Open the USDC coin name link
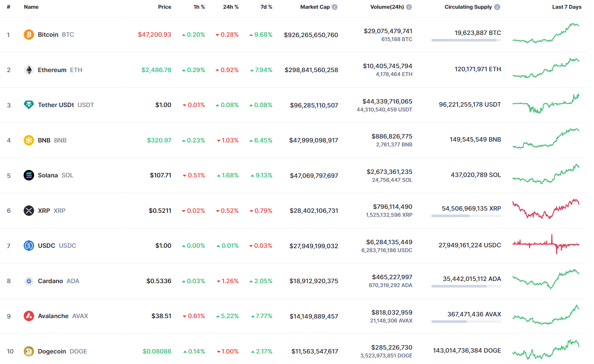Viewport: 594px width, 364px height. [x=46, y=246]
